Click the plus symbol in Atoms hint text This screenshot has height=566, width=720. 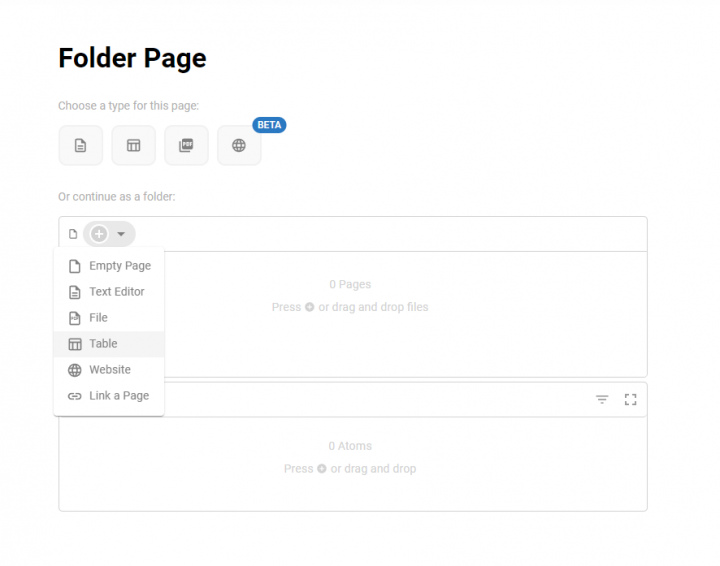(321, 469)
